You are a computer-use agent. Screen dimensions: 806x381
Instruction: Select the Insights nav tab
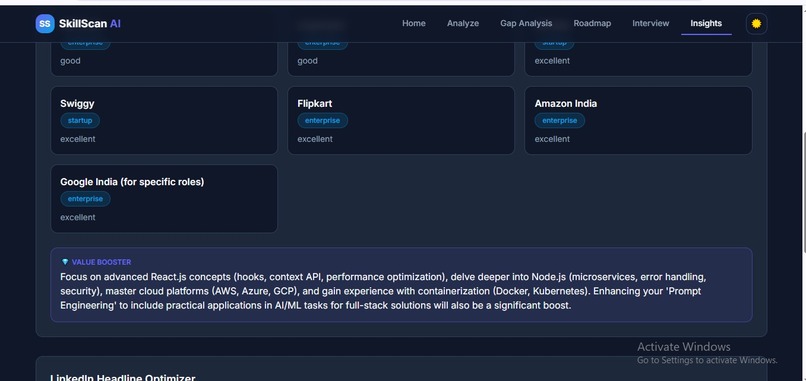point(706,24)
